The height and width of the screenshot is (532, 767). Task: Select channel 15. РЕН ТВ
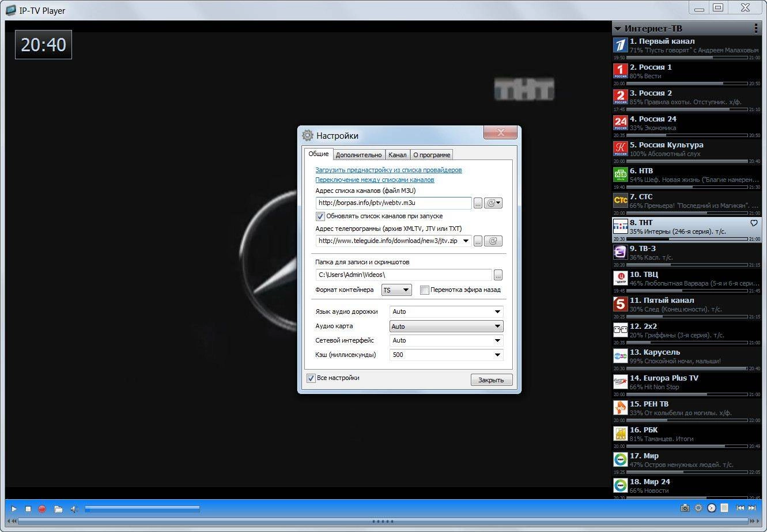click(687, 412)
